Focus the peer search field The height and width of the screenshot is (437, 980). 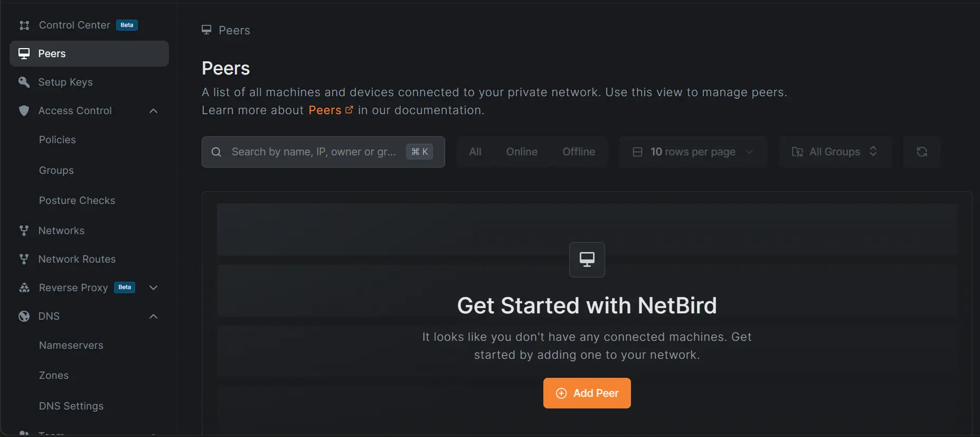point(323,152)
